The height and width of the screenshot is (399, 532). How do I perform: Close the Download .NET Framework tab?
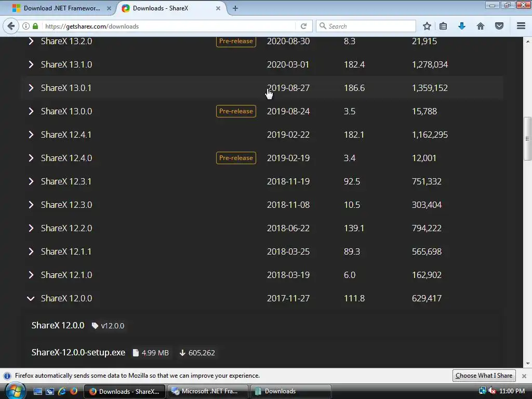[x=109, y=8]
